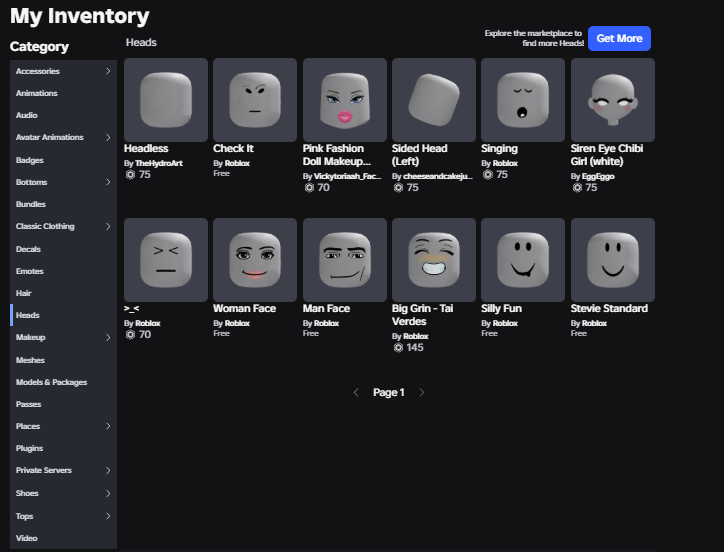The height and width of the screenshot is (552, 724).
Task: Open the >_< head thumbnail
Action: [x=166, y=260]
